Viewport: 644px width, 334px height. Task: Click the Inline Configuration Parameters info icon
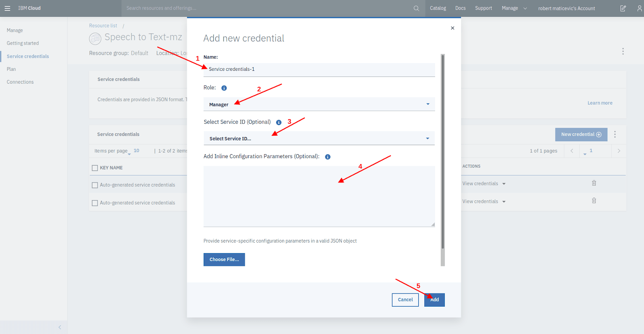pos(328,157)
